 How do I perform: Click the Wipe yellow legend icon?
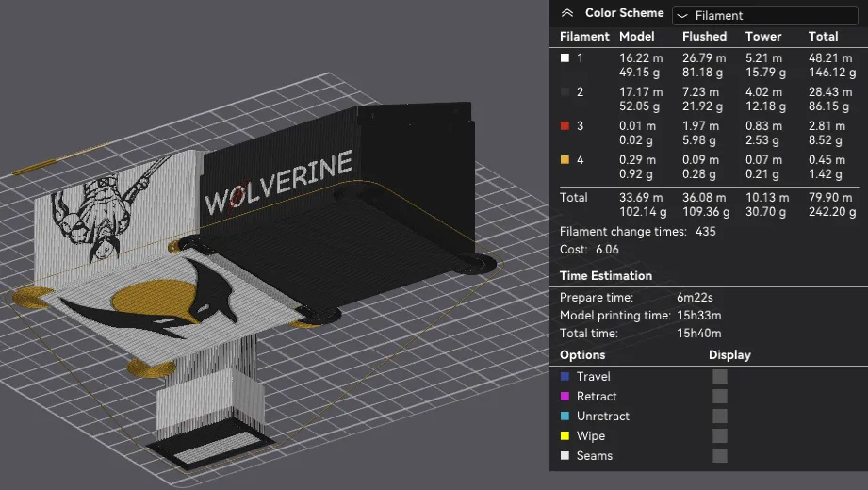click(x=565, y=435)
